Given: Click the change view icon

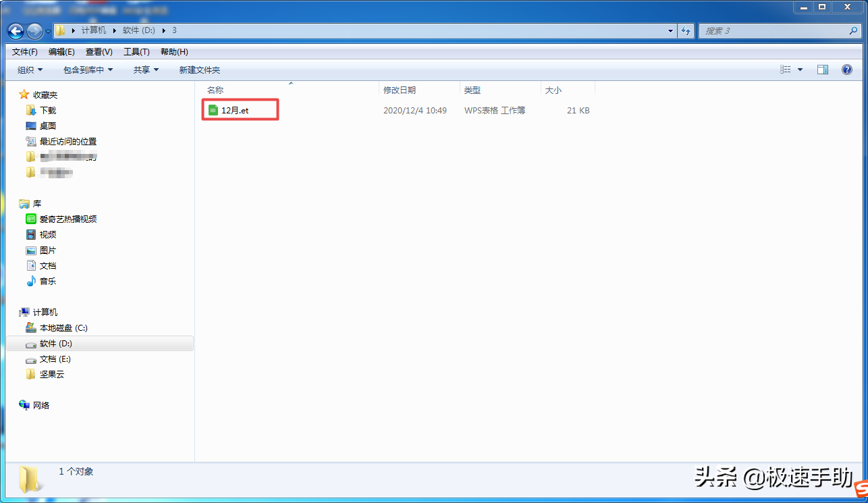Looking at the screenshot, I should click(x=786, y=70).
